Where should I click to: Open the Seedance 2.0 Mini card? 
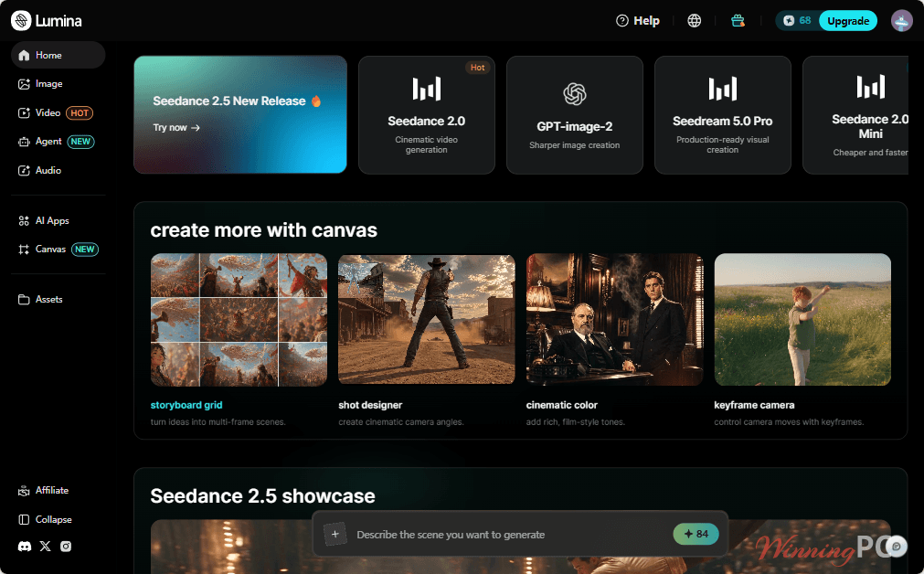click(x=855, y=115)
